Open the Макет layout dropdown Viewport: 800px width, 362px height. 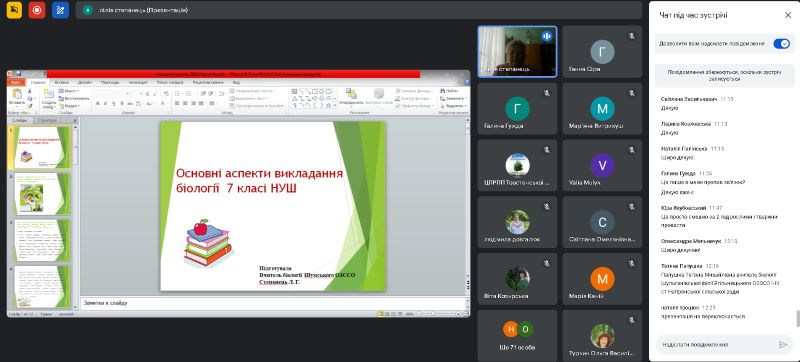(x=69, y=91)
